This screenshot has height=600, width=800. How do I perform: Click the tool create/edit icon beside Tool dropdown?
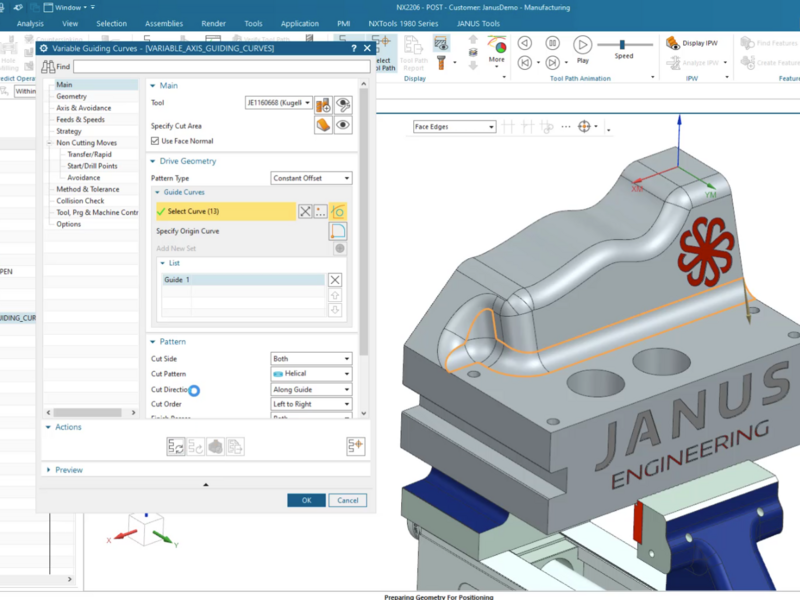tap(323, 105)
